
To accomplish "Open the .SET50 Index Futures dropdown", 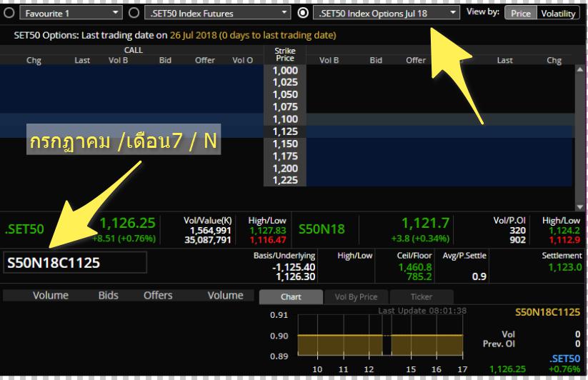I will click(x=217, y=13).
